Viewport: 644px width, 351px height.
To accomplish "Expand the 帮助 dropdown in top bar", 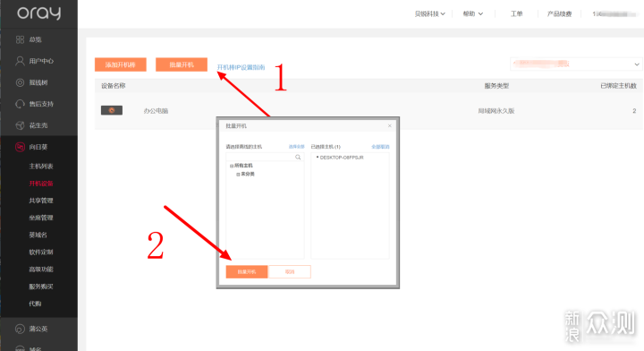I will [x=473, y=14].
